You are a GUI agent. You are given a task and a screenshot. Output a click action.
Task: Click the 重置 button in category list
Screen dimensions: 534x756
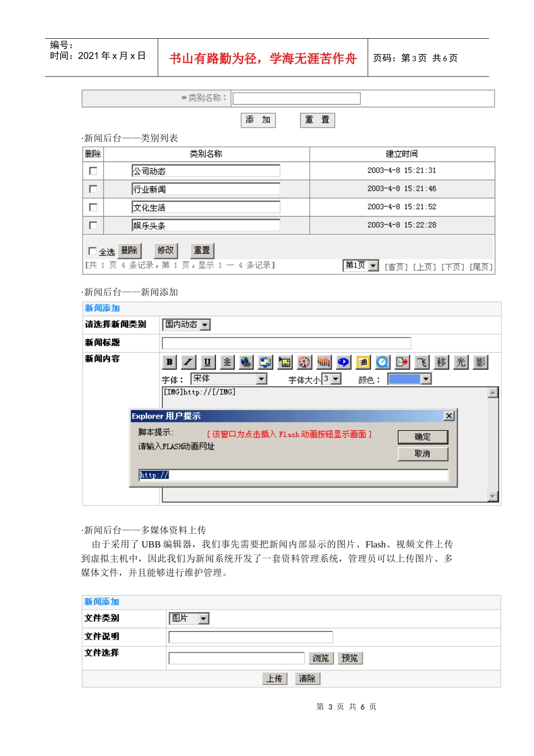pos(202,250)
